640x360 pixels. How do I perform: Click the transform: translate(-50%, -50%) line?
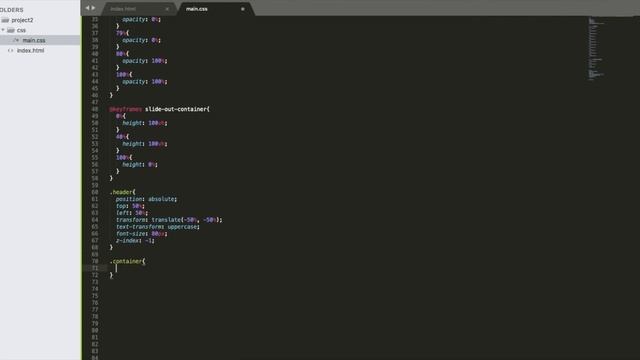pyautogui.click(x=169, y=220)
